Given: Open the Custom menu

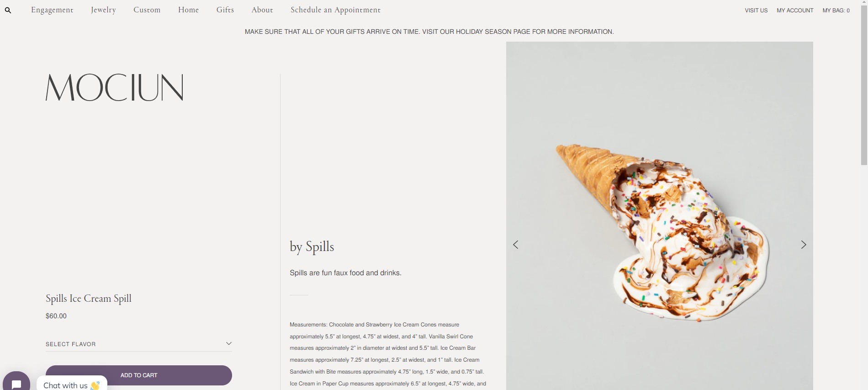Looking at the screenshot, I should [147, 10].
